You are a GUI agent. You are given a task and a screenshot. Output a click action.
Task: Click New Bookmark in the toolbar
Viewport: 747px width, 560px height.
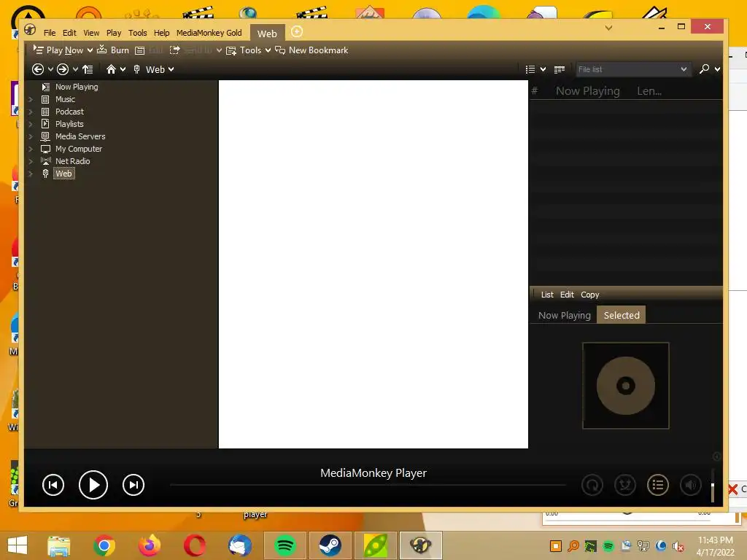[x=311, y=50]
